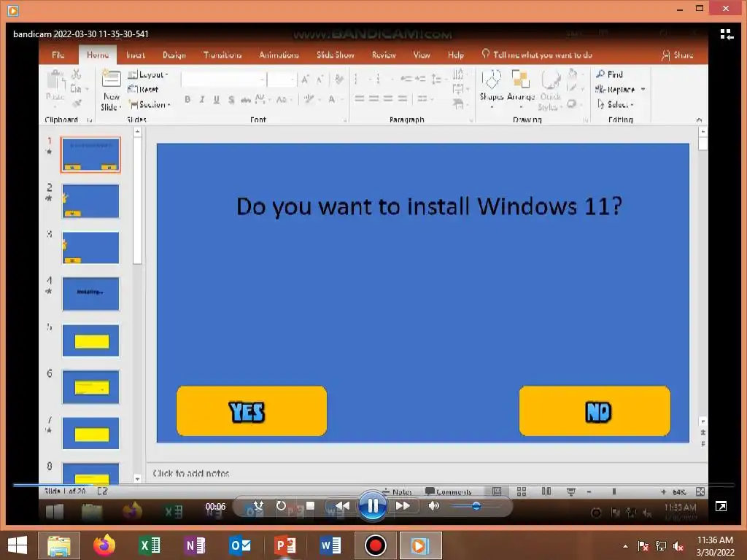Toggle Underline formatting
Image resolution: width=747 pixels, height=560 pixels.
point(216,99)
